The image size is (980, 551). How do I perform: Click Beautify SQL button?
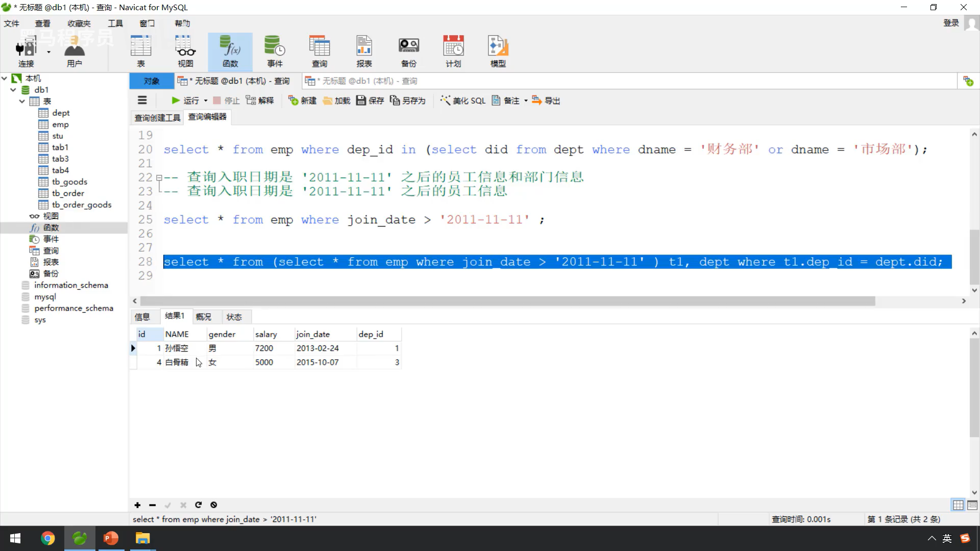[463, 101]
